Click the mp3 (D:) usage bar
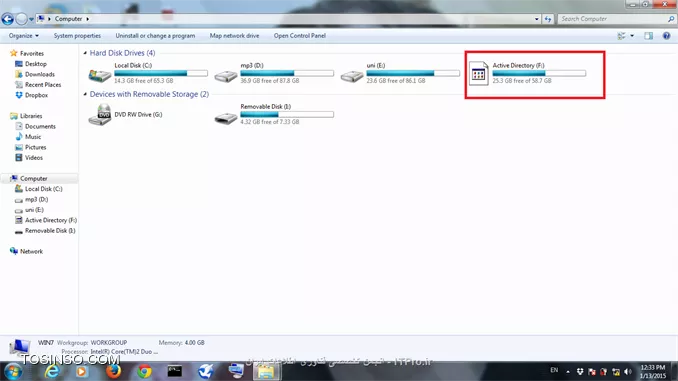 coord(287,74)
